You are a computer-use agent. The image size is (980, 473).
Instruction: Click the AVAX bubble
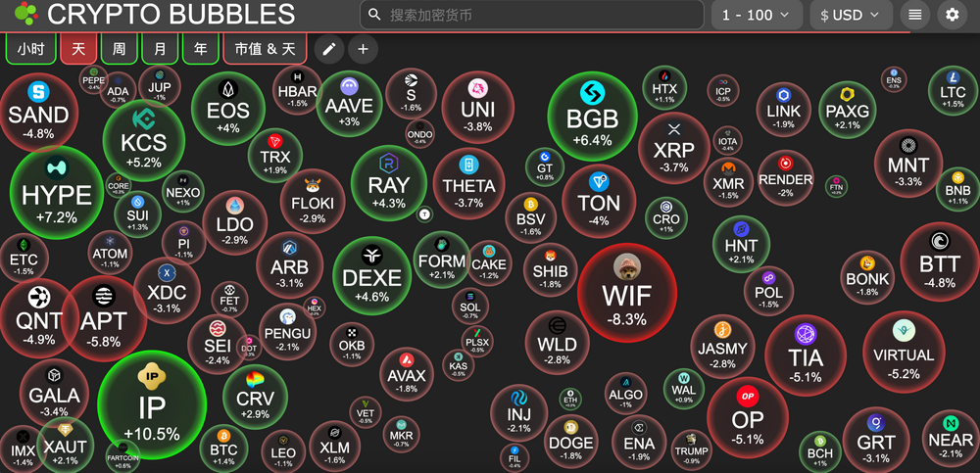point(407,374)
